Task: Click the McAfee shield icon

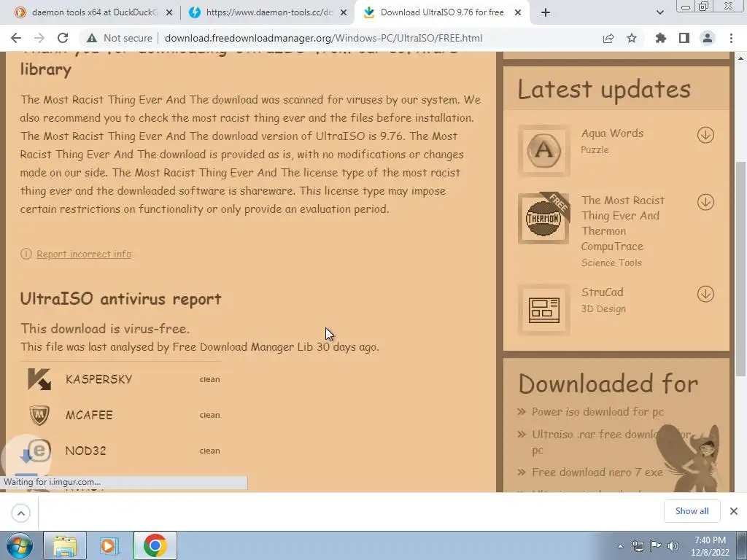Action: tap(39, 415)
